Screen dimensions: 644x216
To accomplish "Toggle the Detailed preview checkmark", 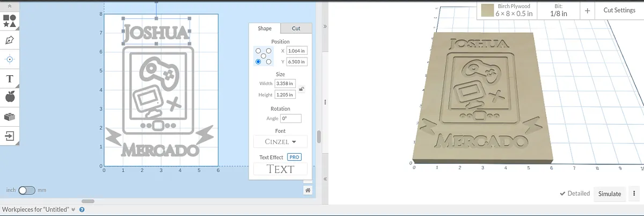I will (574, 193).
